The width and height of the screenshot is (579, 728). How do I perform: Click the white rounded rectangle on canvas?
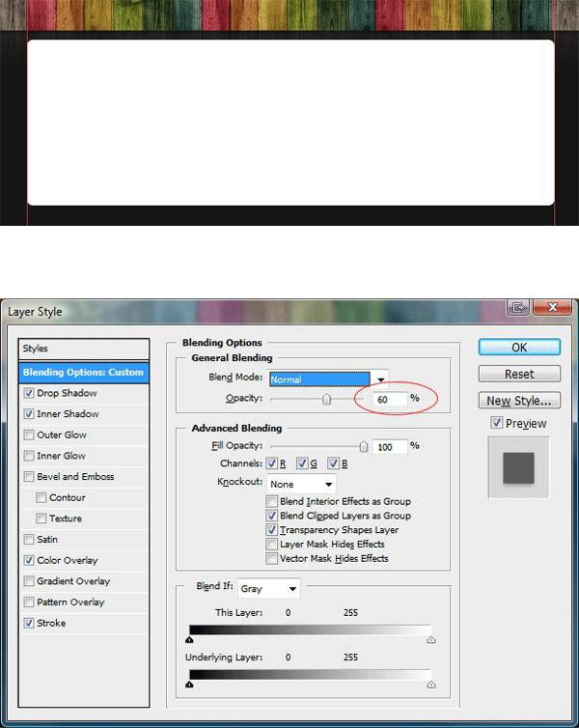click(290, 123)
